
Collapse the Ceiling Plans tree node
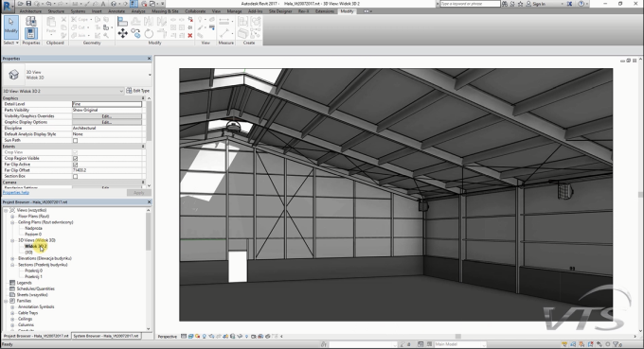[12, 222]
